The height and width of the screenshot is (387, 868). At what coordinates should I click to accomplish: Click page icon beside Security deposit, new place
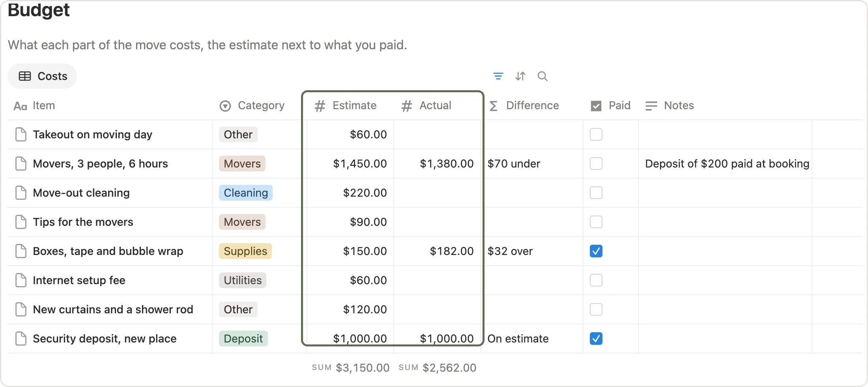(21, 339)
